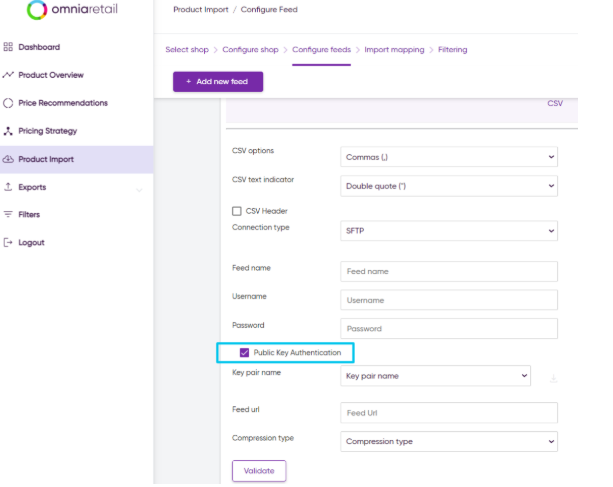
Task: Click the Exports upload icon
Action: tap(8, 187)
